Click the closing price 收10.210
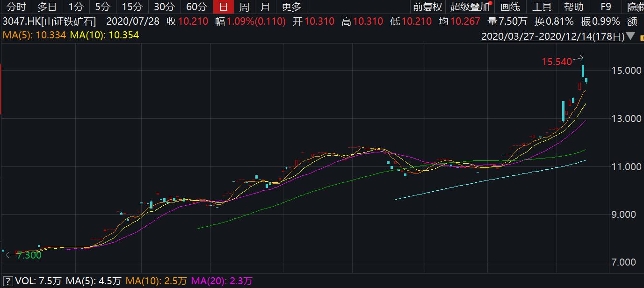This screenshot has height=288, width=644. tap(187, 21)
